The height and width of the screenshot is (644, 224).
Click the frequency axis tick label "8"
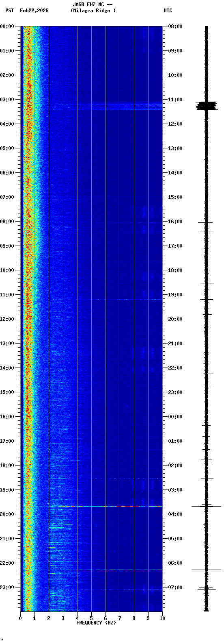pyautogui.click(x=134, y=618)
